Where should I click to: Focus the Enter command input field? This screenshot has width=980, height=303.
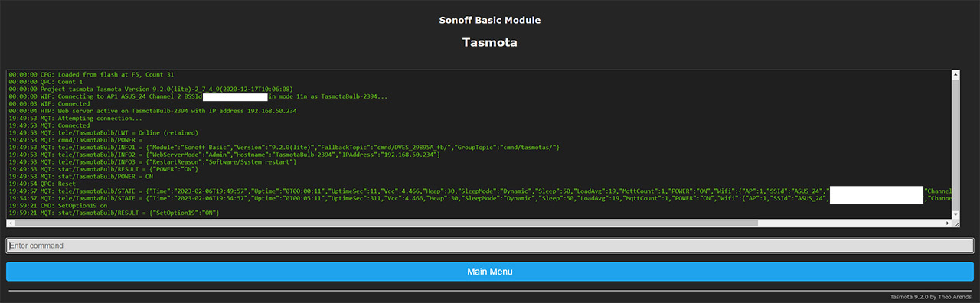[490, 246]
